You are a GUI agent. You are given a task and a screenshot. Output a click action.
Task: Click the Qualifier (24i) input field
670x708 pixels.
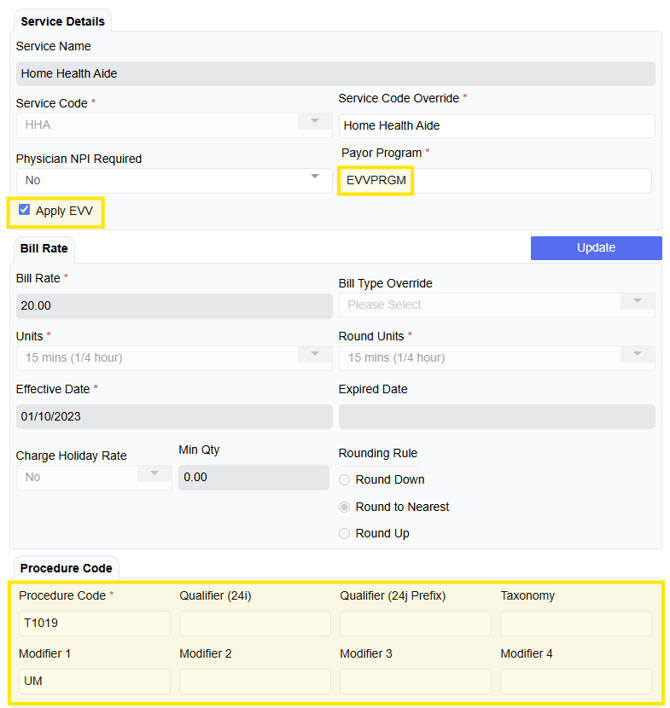point(255,623)
